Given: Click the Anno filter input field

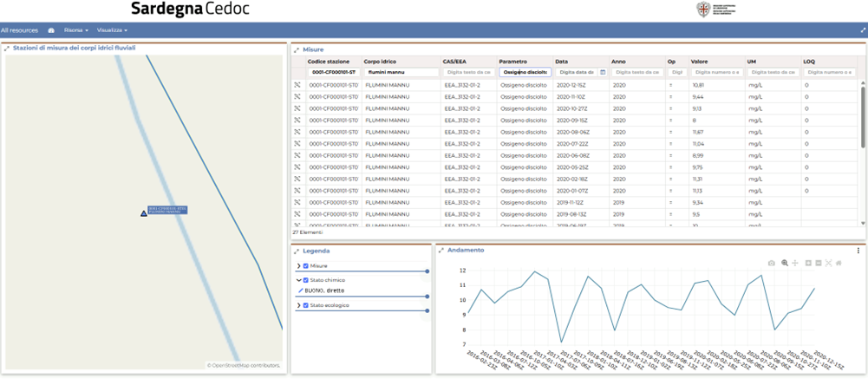Looking at the screenshot, I should coord(636,73).
